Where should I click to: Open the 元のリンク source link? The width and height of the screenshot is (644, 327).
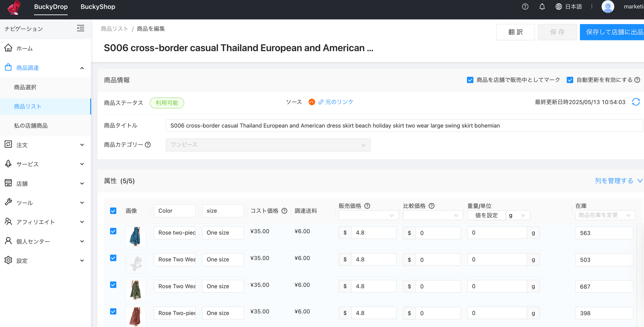[336, 102]
